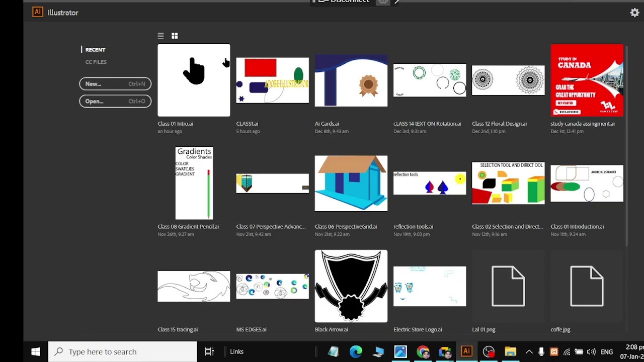The width and height of the screenshot is (644, 362).
Task: Click the Open... button
Action: click(115, 101)
